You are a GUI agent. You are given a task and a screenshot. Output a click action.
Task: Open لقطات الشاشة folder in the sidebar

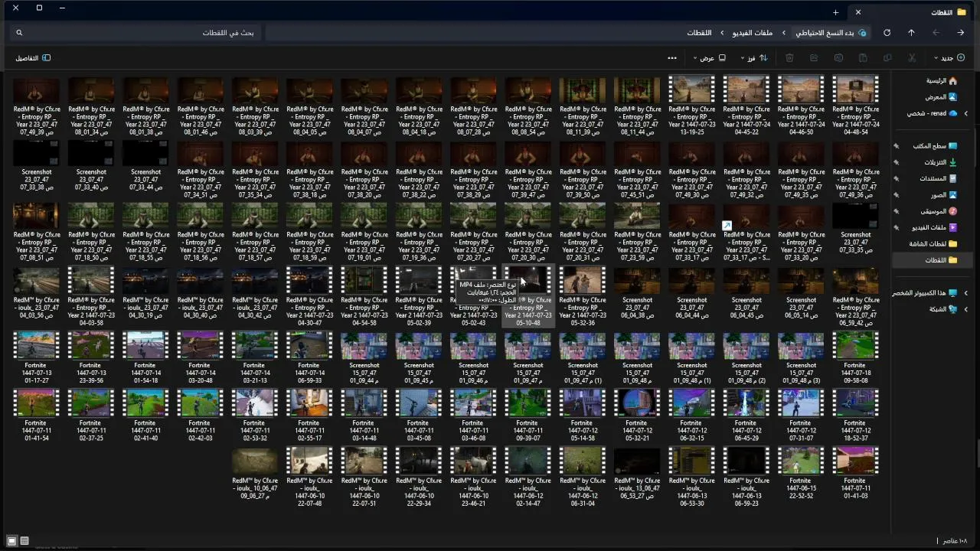pyautogui.click(x=932, y=244)
